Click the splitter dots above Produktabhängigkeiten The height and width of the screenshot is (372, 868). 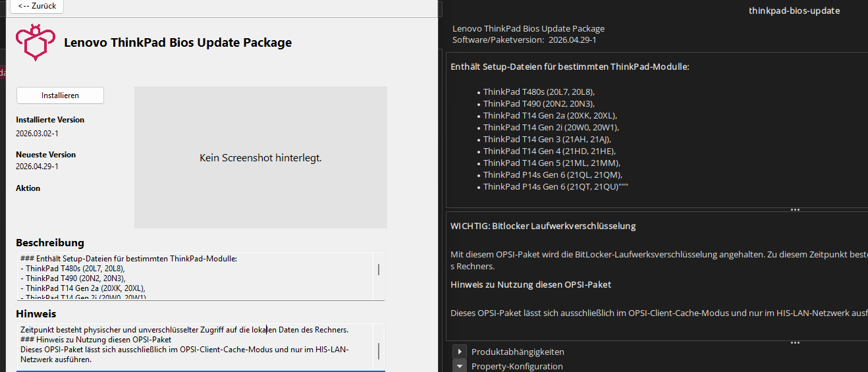pyautogui.click(x=795, y=343)
